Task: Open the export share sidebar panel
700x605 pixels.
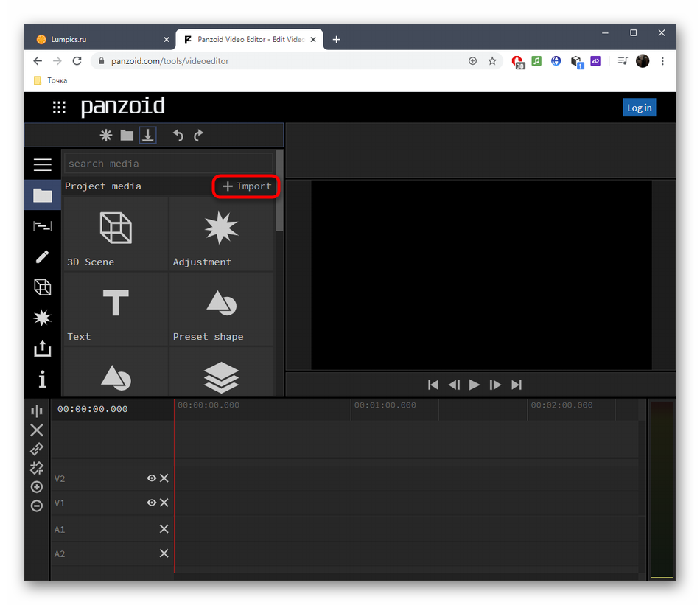Action: coord(42,349)
